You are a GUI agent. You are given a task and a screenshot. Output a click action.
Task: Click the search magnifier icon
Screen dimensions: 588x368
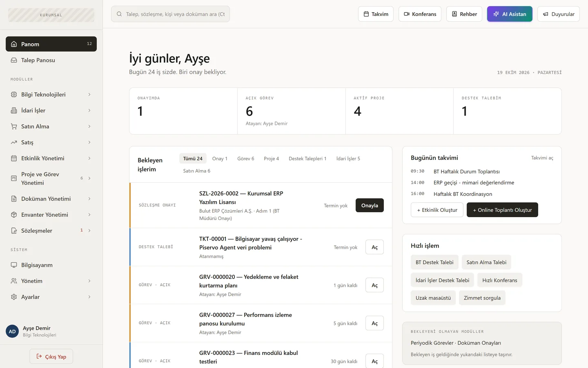point(119,14)
